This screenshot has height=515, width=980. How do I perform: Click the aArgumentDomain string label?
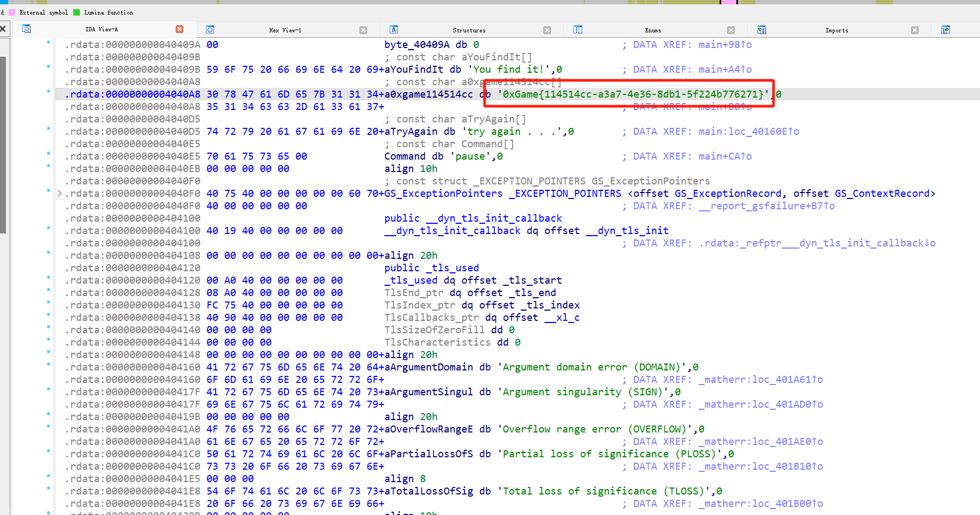429,367
